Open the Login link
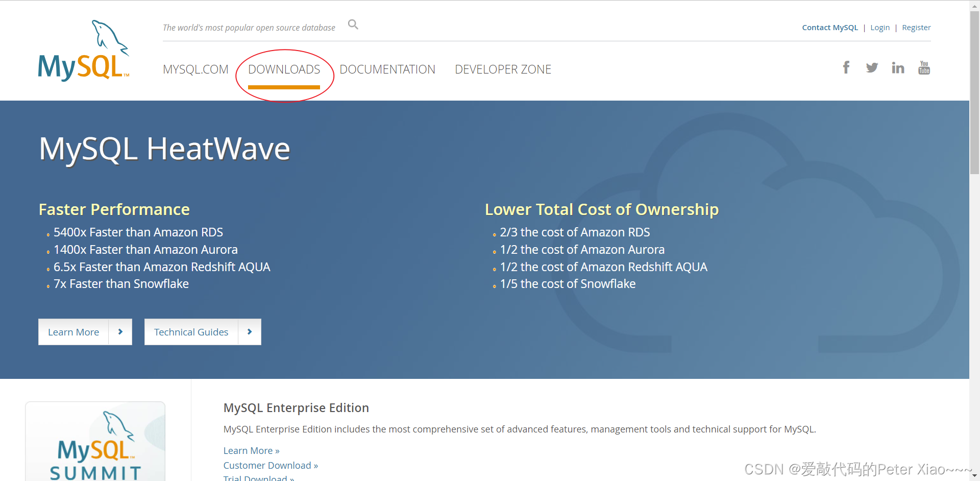 coord(880,27)
